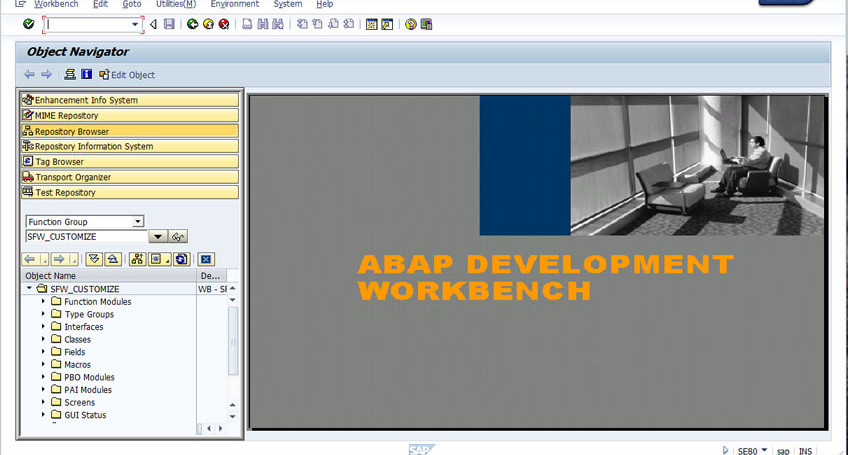The height and width of the screenshot is (455, 848).
Task: Open the Utilities(M) menu
Action: (176, 4)
